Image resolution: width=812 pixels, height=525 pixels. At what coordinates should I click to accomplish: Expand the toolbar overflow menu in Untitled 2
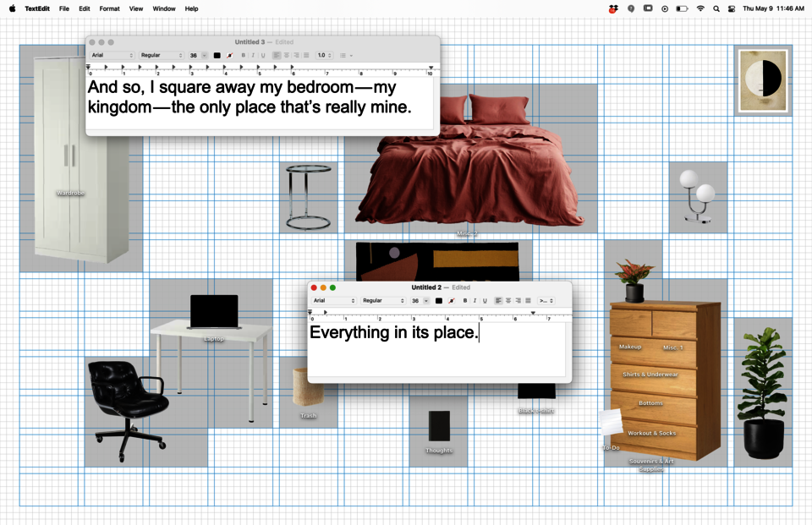(546, 300)
